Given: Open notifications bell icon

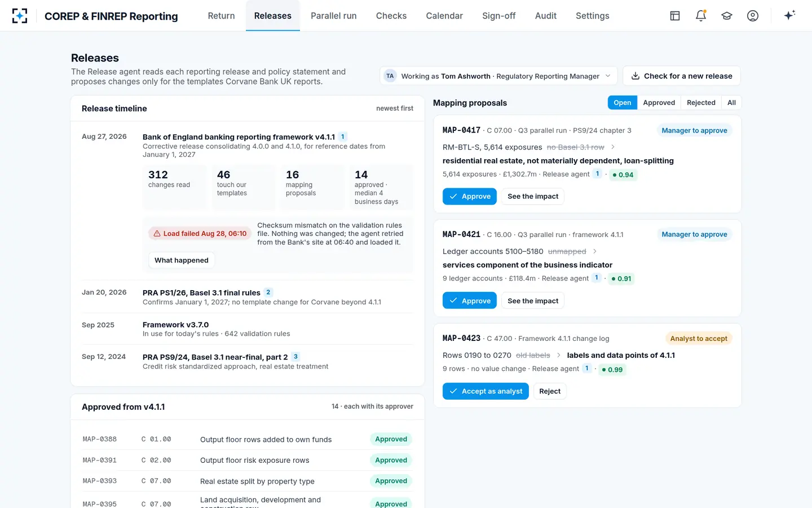Looking at the screenshot, I should tap(701, 16).
